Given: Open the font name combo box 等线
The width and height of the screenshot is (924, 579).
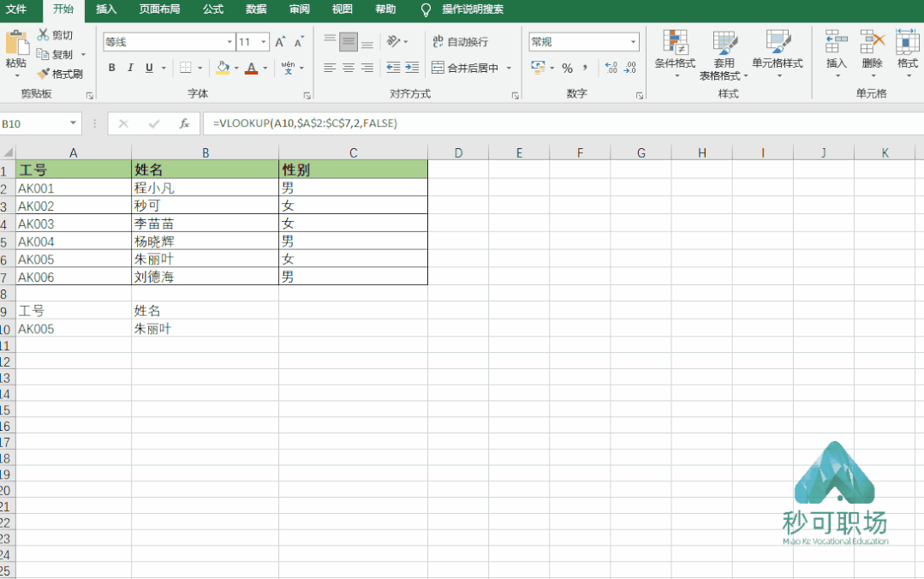Looking at the screenshot, I should click(x=169, y=42).
